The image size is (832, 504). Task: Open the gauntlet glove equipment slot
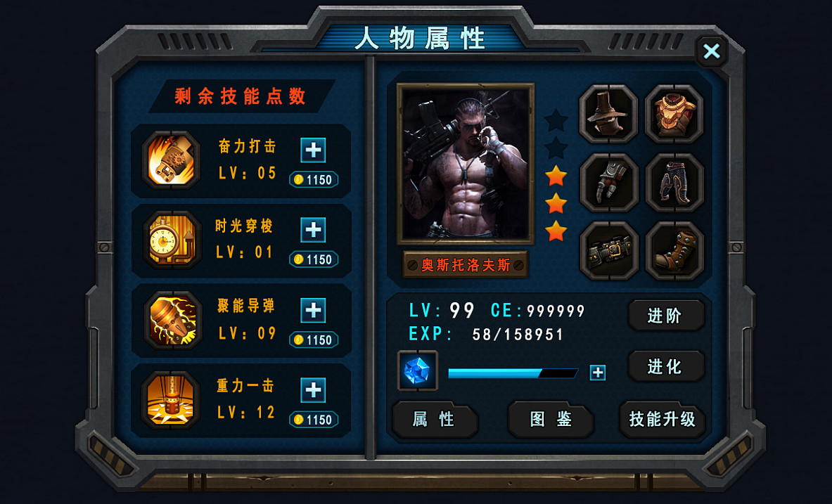tap(609, 183)
